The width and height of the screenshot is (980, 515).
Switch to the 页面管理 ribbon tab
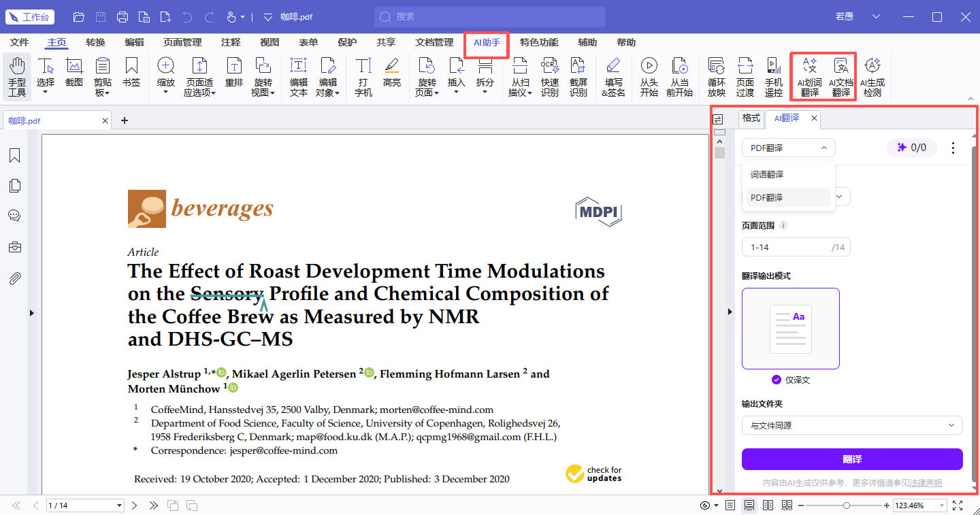pos(182,42)
